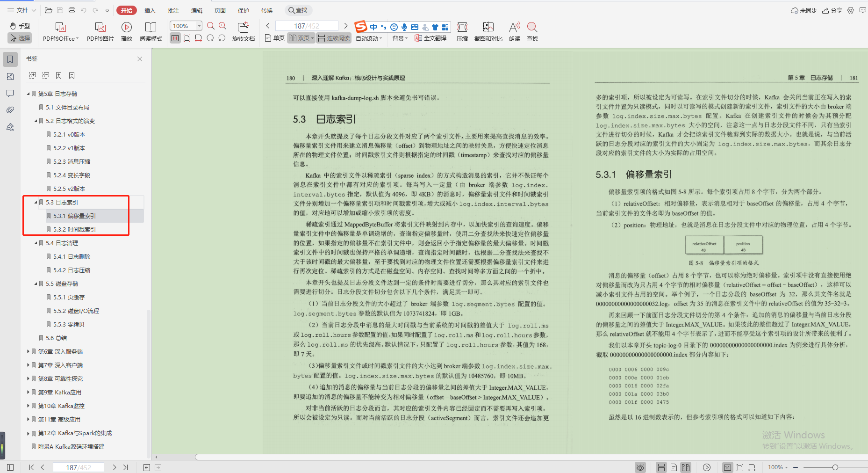Open the 文件 menu dropdown

point(22,10)
